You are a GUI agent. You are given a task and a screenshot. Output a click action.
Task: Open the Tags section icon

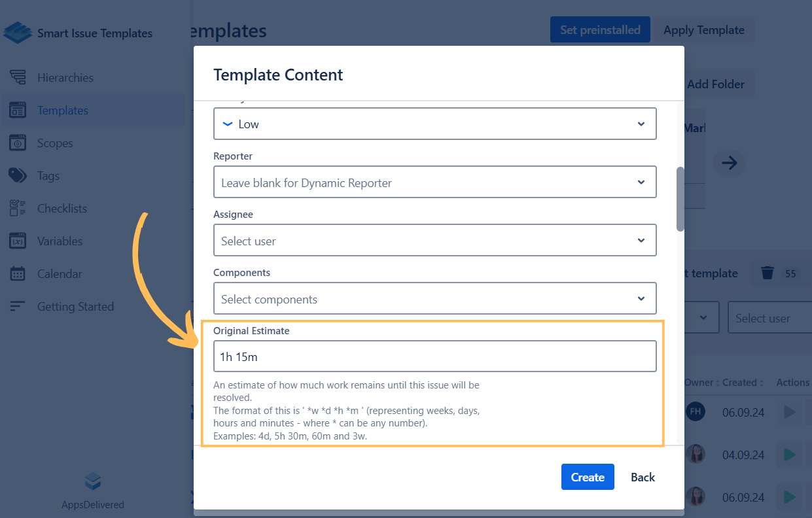[x=18, y=176]
